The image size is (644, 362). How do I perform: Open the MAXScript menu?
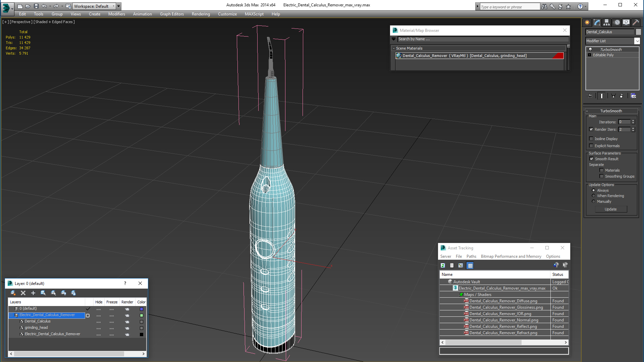click(x=254, y=14)
